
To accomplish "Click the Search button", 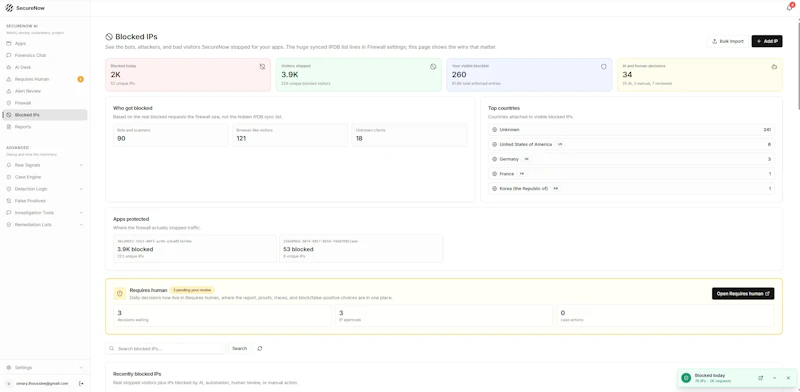I will coord(239,349).
